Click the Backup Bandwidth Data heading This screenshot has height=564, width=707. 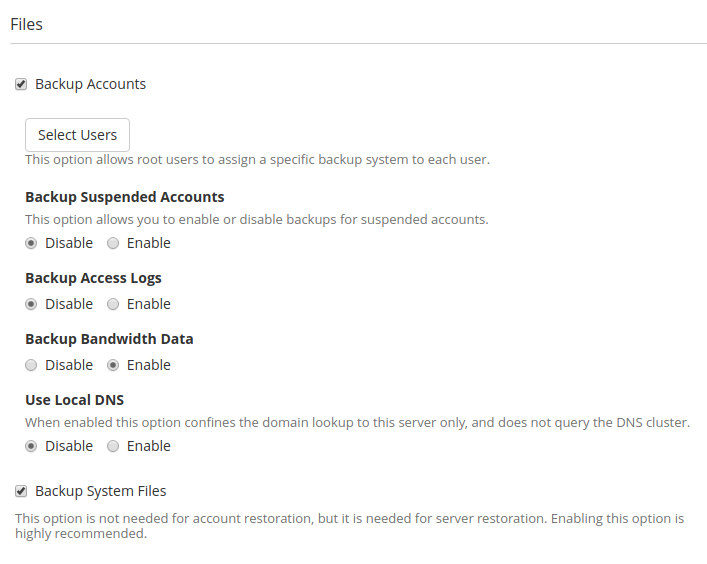click(x=109, y=339)
